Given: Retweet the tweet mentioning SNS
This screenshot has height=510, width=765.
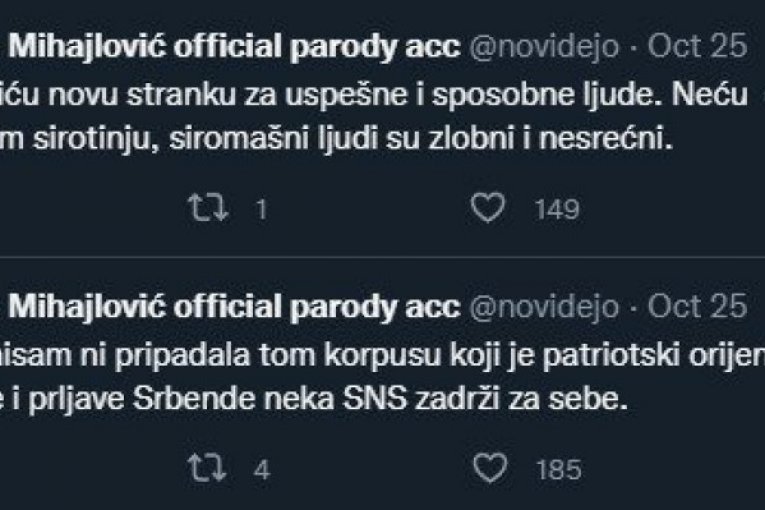Looking at the screenshot, I should click(207, 468).
